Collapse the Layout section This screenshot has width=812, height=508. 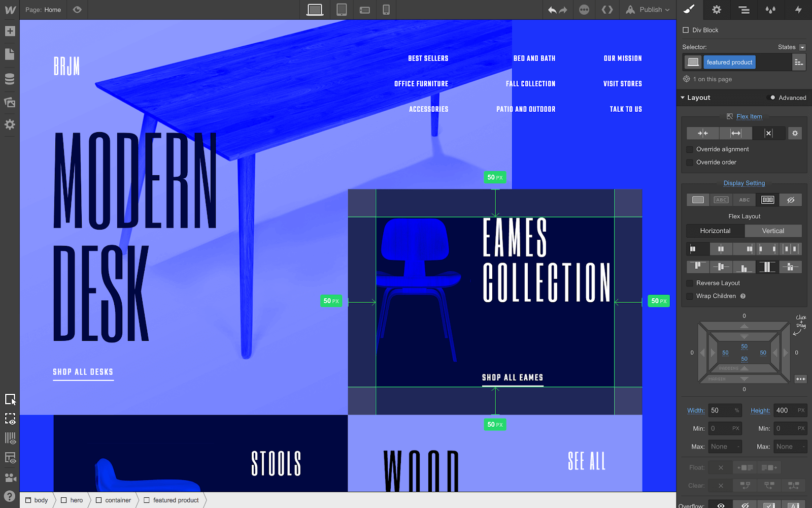683,98
